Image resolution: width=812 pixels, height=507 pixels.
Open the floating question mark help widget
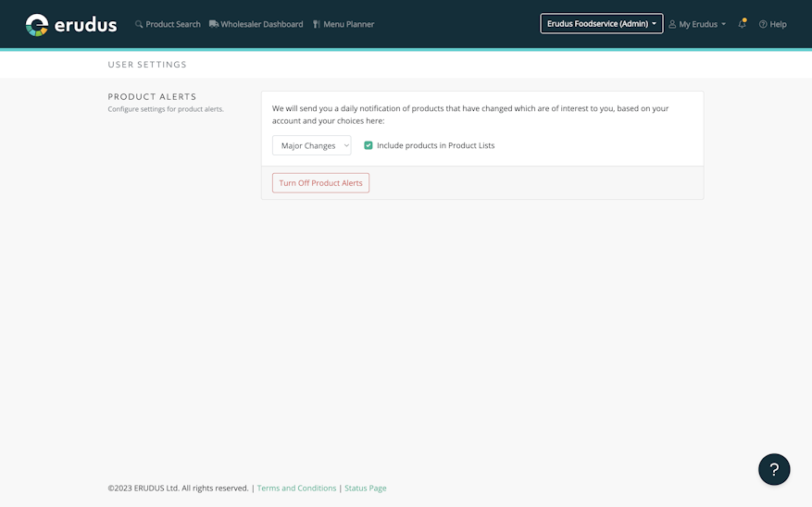[774, 469]
